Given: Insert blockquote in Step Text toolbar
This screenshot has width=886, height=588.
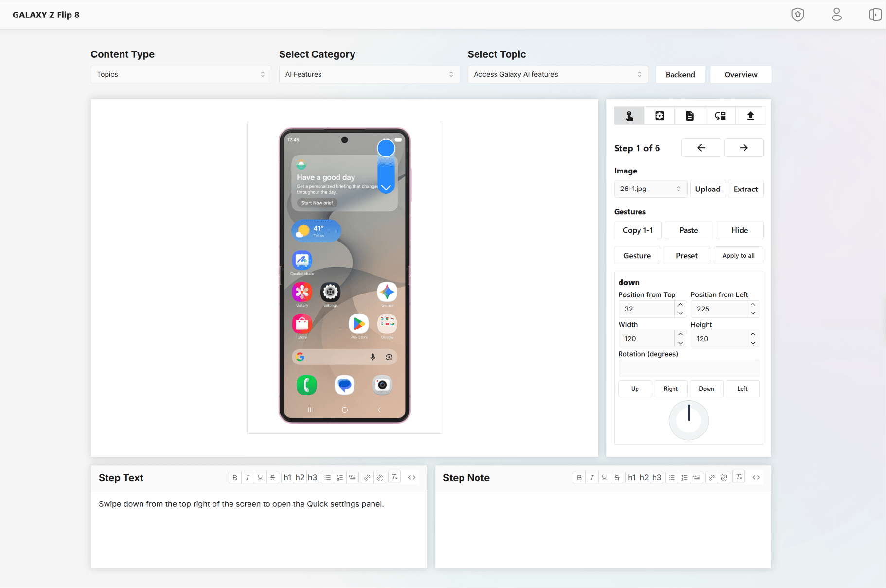Looking at the screenshot, I should pos(353,477).
